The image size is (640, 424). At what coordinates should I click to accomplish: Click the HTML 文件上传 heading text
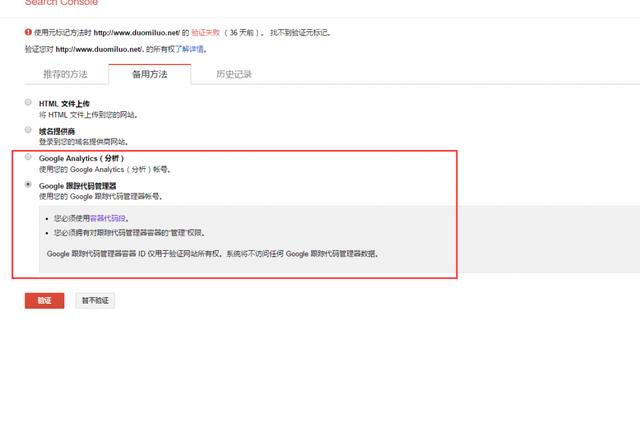tap(64, 104)
